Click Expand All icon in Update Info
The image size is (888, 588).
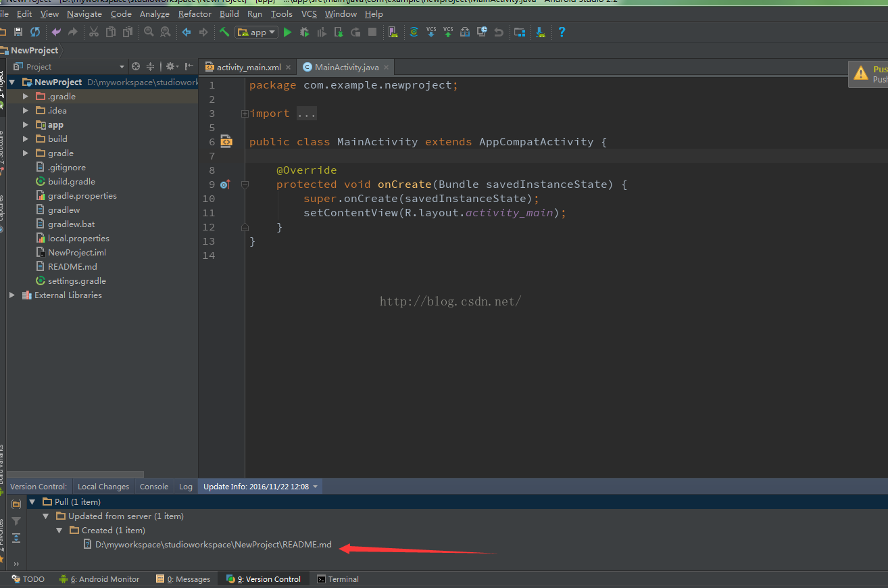pyautogui.click(x=16, y=538)
